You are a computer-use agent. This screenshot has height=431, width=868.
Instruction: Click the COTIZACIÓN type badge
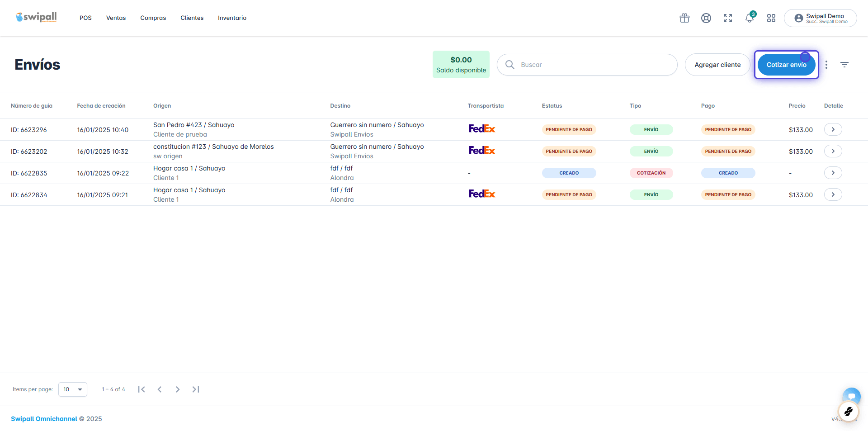click(651, 173)
